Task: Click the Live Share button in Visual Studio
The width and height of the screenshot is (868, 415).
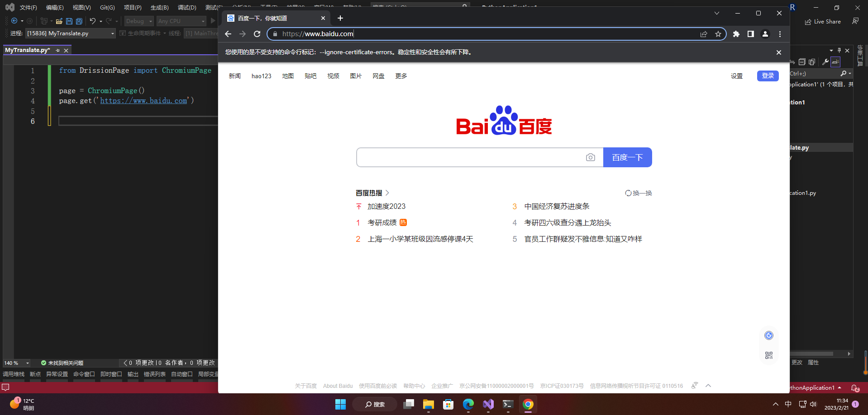Action: [x=823, y=21]
